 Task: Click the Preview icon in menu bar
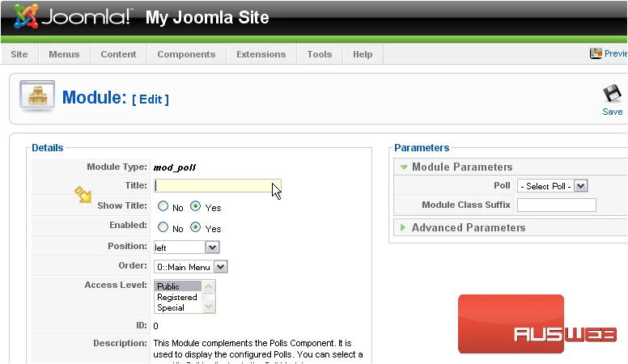point(596,53)
